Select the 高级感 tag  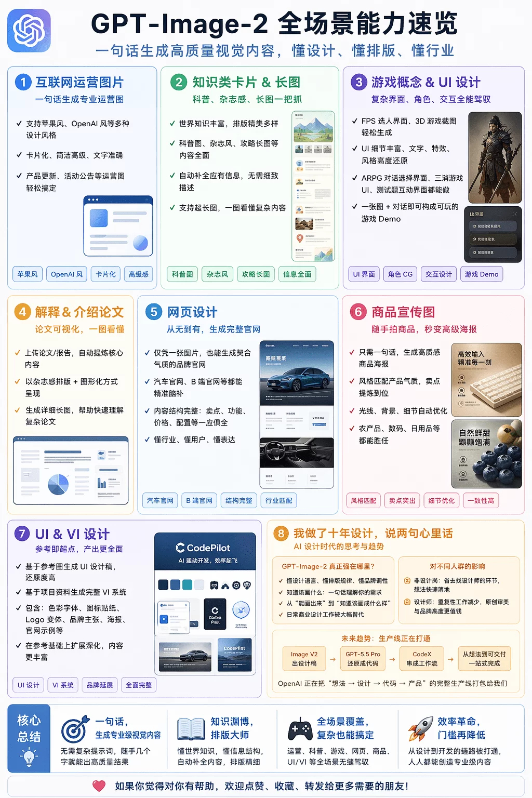click(139, 274)
